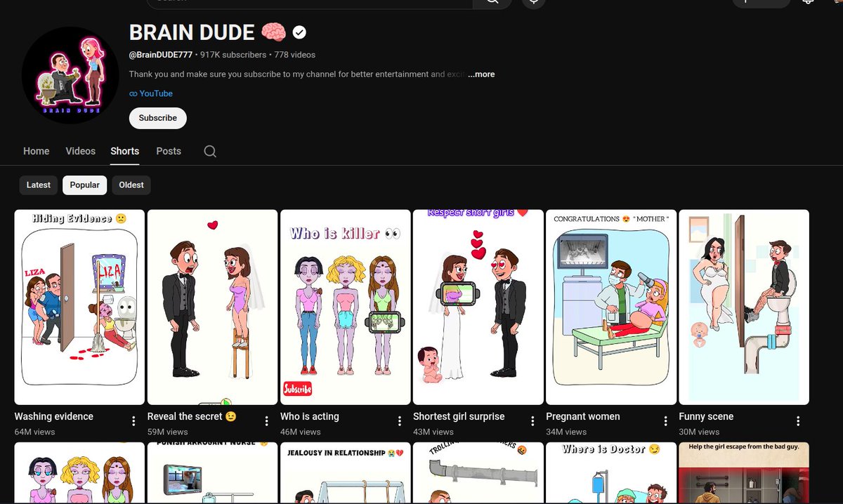Click the Subscribe button
843x504 pixels.
coord(158,118)
